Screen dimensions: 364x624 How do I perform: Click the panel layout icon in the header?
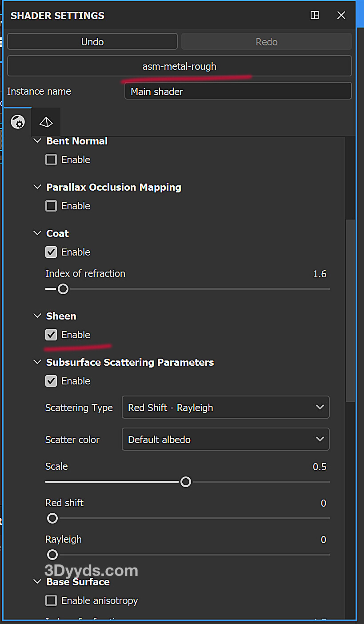[315, 16]
